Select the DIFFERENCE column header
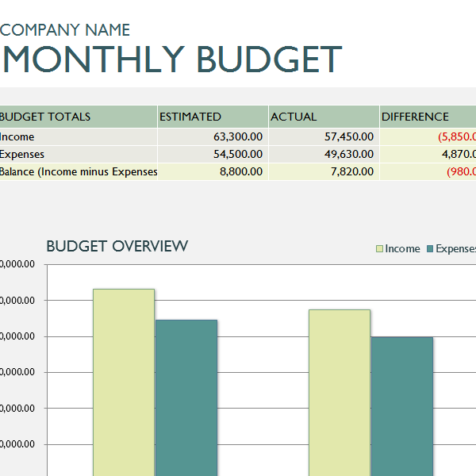This screenshot has height=476, width=476. click(428, 117)
